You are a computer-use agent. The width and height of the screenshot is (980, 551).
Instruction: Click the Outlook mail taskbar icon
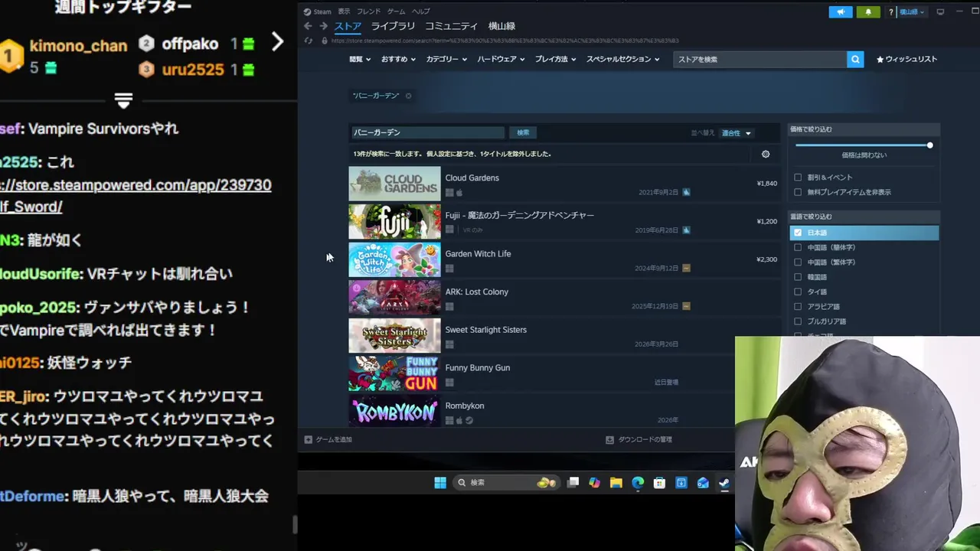point(703,482)
